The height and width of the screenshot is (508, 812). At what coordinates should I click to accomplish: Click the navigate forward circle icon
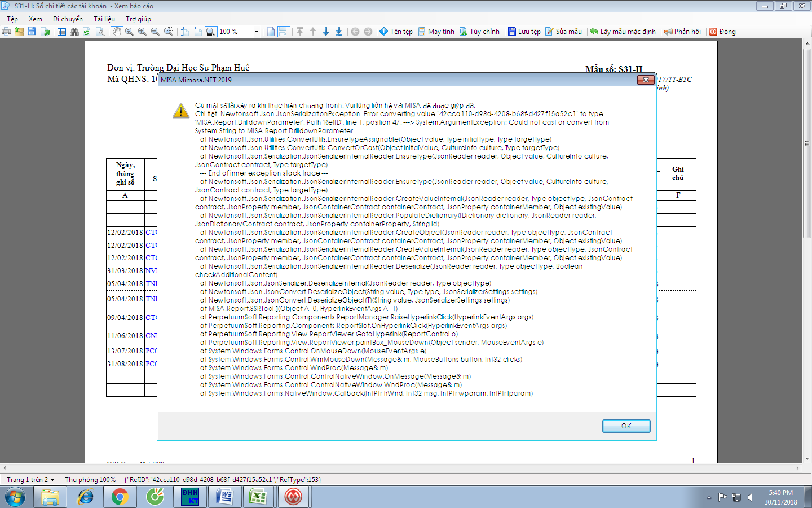[x=368, y=32]
